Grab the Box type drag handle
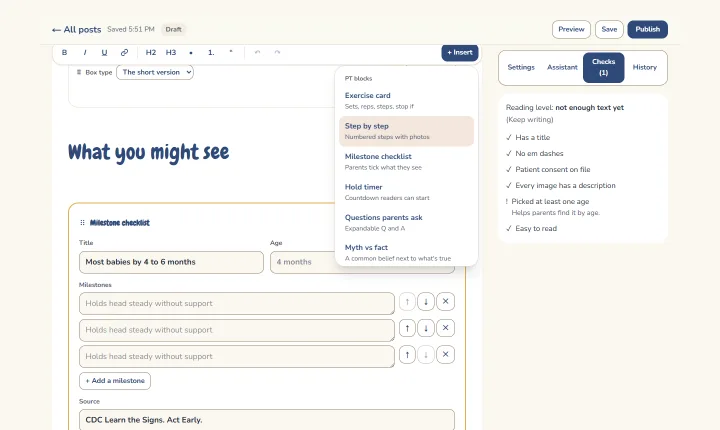Screen dimensions: 720x430 (x=79, y=72)
